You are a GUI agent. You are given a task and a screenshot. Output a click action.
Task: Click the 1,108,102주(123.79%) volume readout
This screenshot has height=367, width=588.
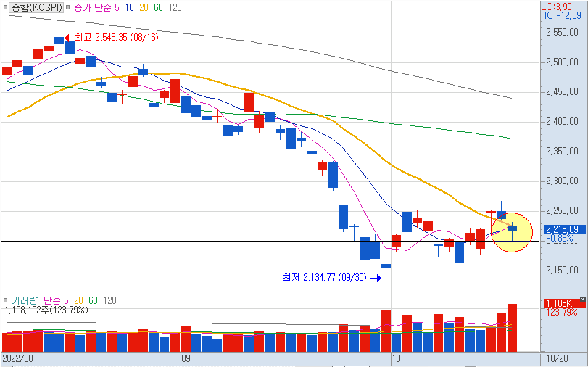click(x=47, y=310)
